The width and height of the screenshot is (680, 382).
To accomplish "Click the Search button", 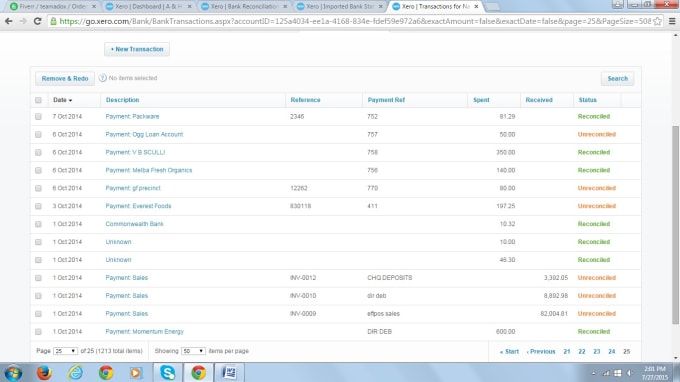I will pos(618,78).
